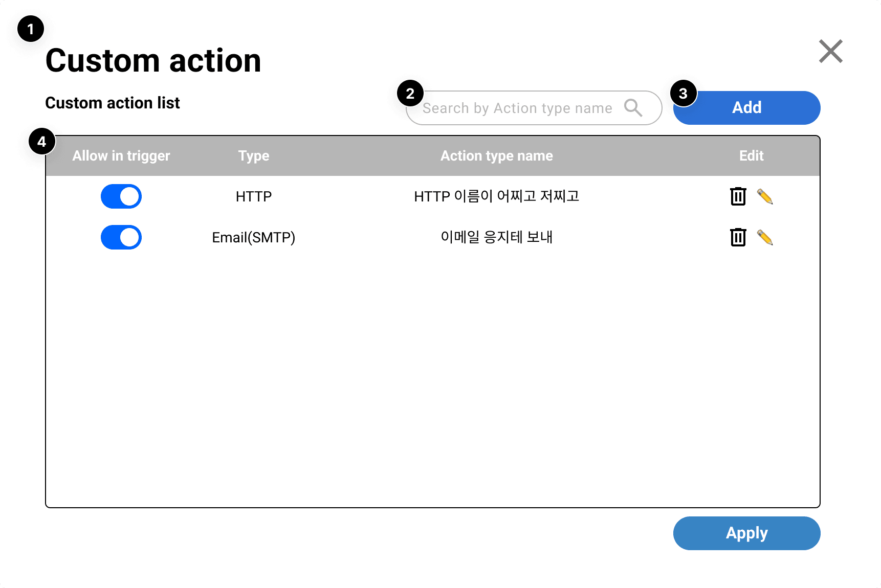
Task: Click the Allow in trigger column header
Action: [121, 155]
